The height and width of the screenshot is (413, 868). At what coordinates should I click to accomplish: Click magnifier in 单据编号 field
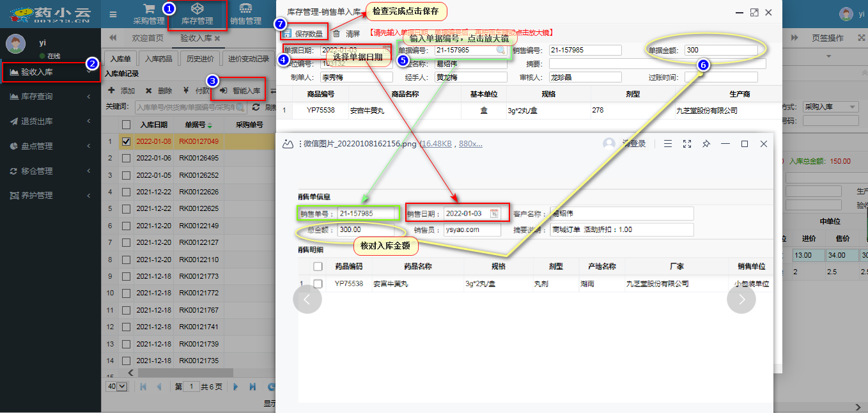point(501,50)
